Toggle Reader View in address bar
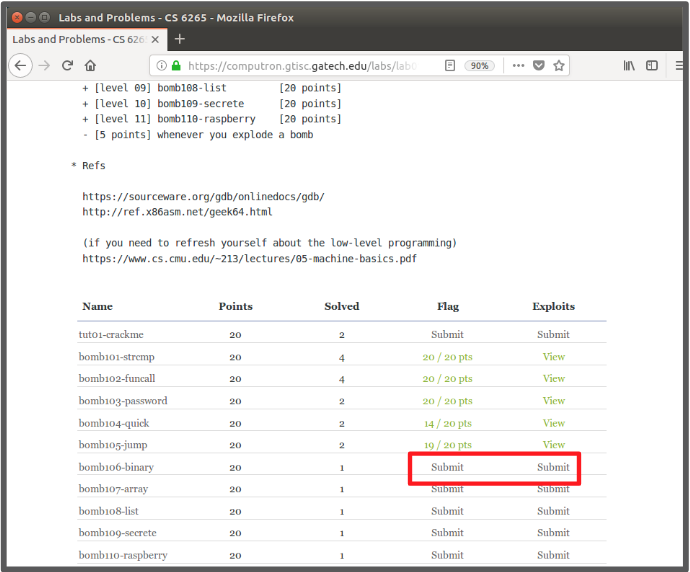This screenshot has width=690, height=572. point(450,66)
